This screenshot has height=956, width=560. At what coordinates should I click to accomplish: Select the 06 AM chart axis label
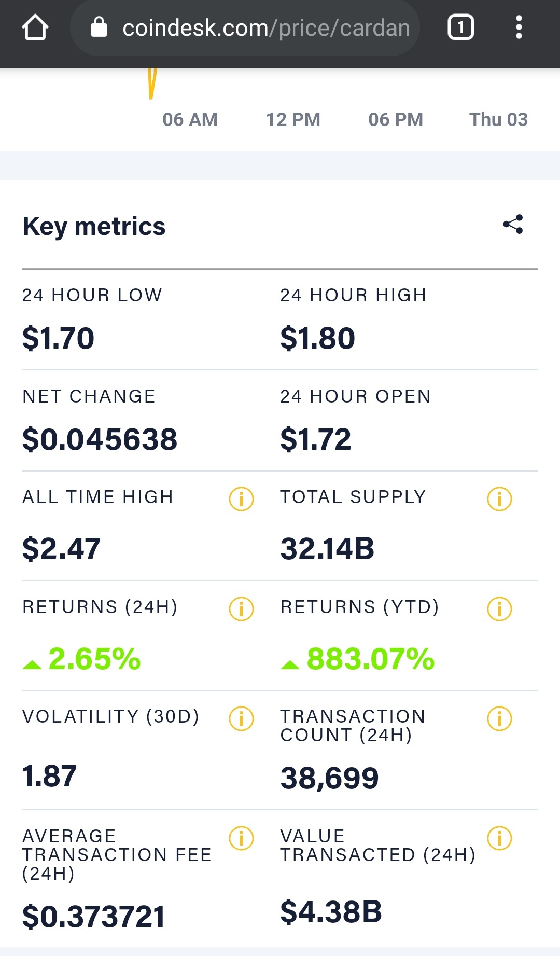(190, 120)
